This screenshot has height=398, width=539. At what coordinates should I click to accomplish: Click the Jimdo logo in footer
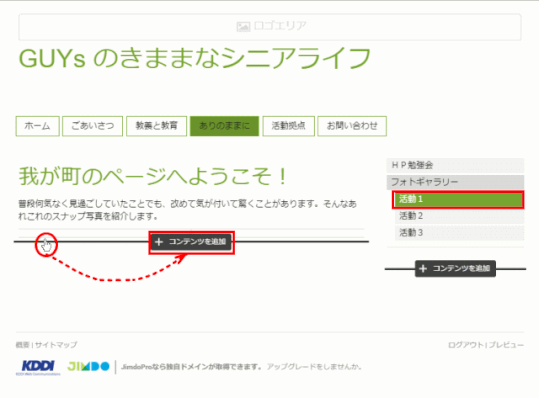(x=88, y=366)
